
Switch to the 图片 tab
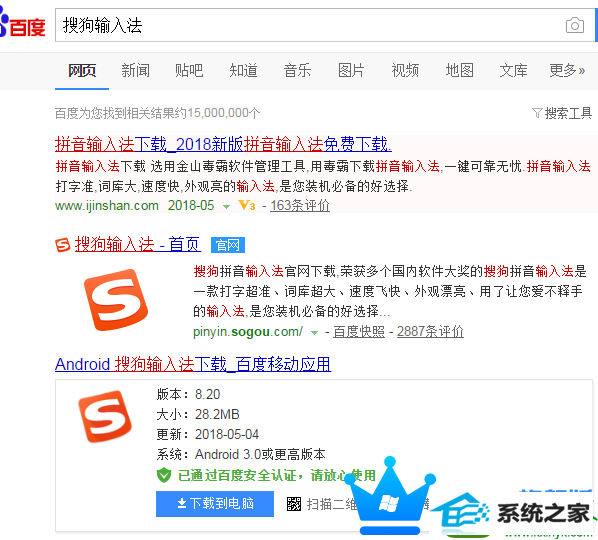pyautogui.click(x=351, y=71)
